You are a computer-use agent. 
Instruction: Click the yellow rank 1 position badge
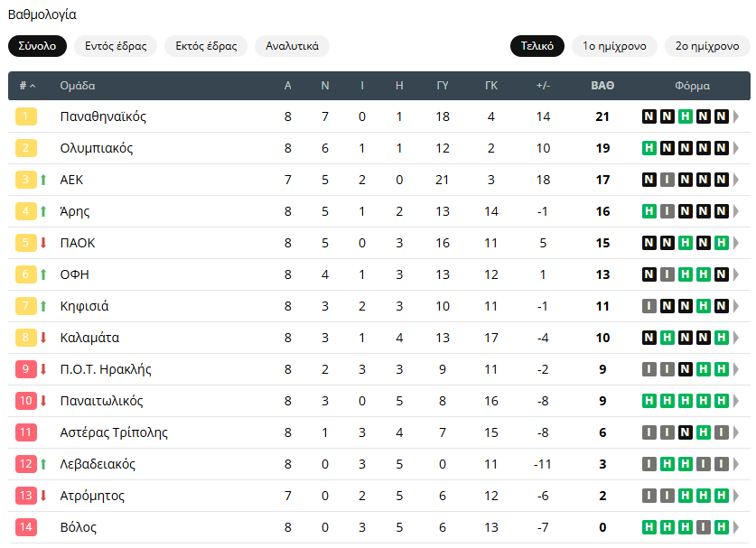click(x=26, y=116)
